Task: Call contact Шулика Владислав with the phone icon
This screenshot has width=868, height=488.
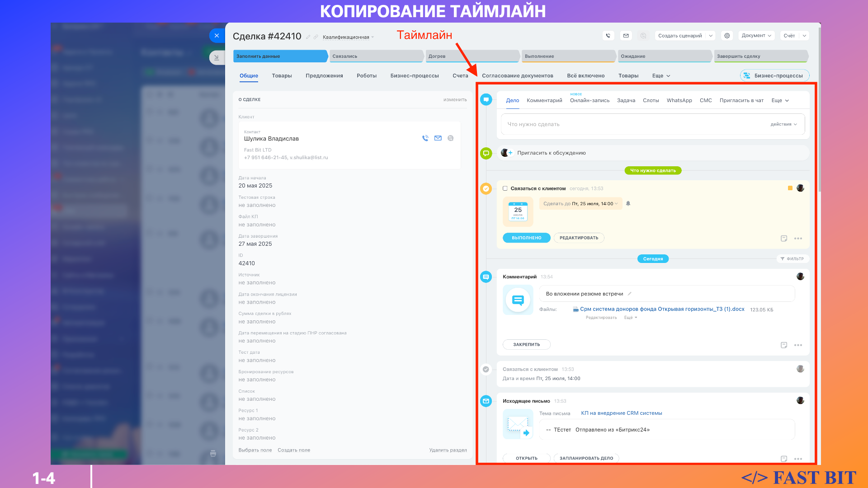Action: (425, 138)
